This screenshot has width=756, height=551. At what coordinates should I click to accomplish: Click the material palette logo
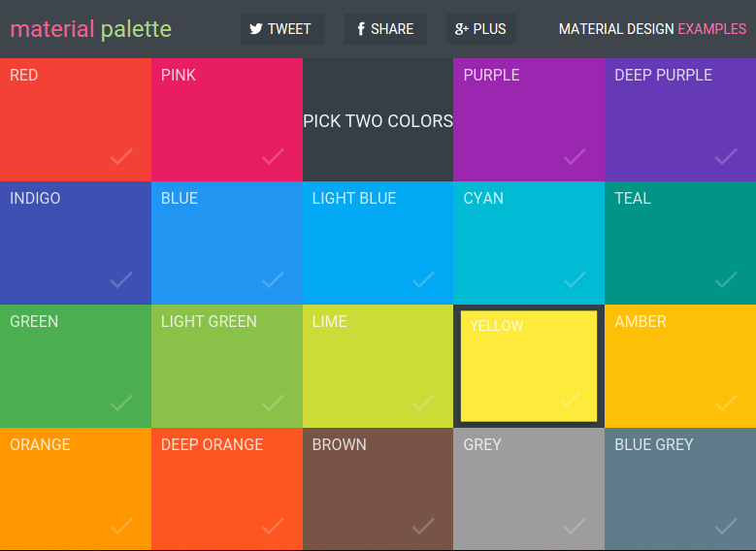[90, 29]
